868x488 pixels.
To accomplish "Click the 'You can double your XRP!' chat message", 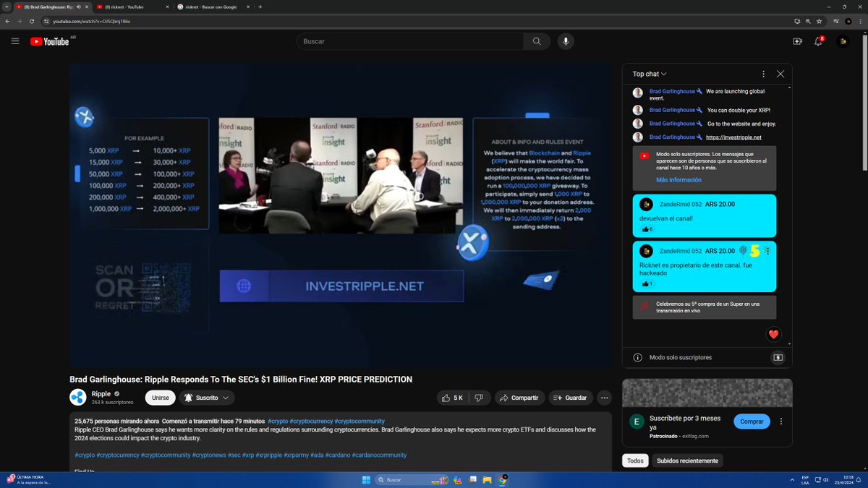I will click(739, 110).
